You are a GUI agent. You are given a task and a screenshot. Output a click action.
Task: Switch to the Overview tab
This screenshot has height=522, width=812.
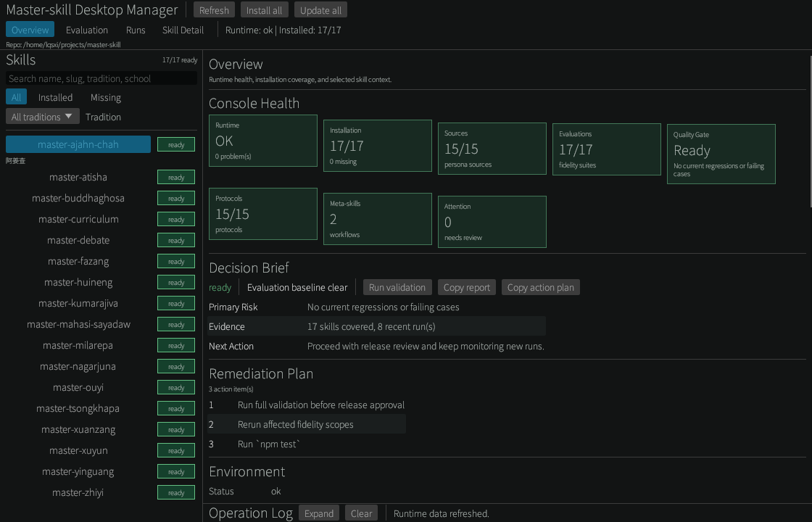pos(30,30)
